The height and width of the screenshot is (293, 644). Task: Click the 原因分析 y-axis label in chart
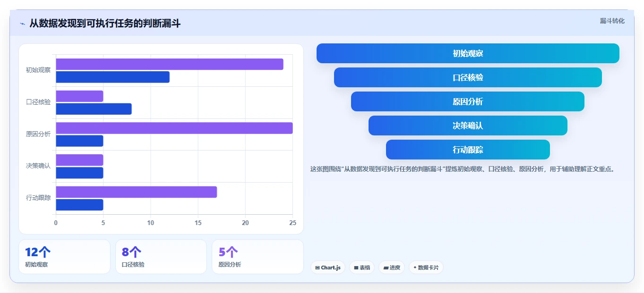click(x=38, y=134)
